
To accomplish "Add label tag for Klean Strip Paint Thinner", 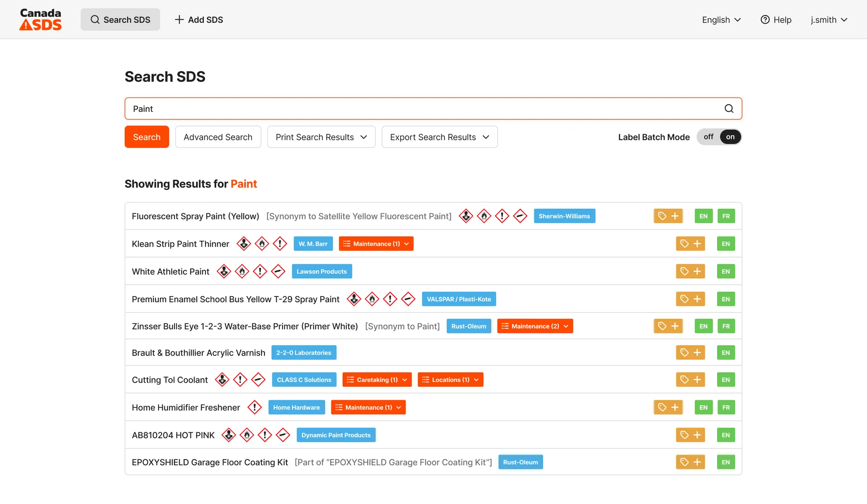I will 690,244.
